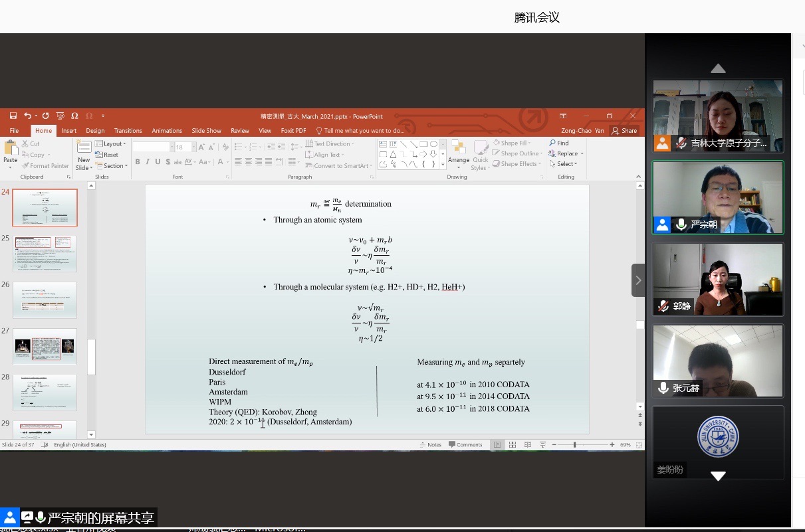Viewport: 805px width, 532px height.
Task: Open the Transitions ribbon tab
Action: tap(128, 131)
